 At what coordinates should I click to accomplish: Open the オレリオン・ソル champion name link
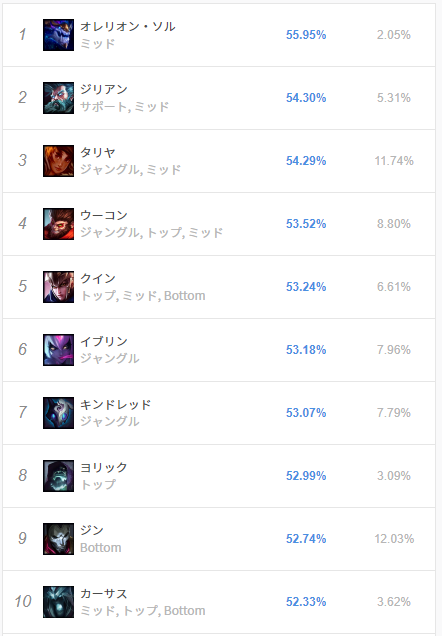point(128,27)
